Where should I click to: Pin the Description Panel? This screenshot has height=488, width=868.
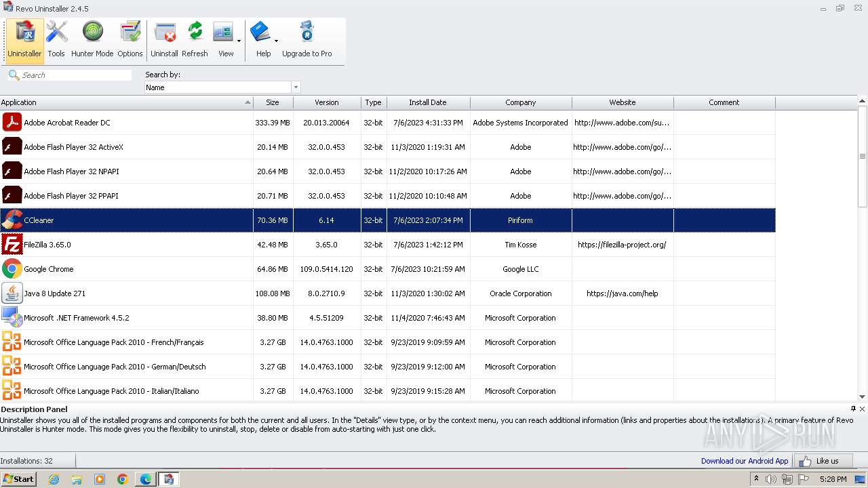coord(853,409)
